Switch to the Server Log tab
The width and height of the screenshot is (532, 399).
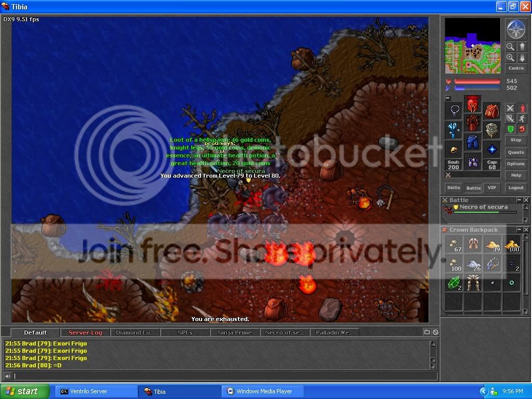coord(85,332)
